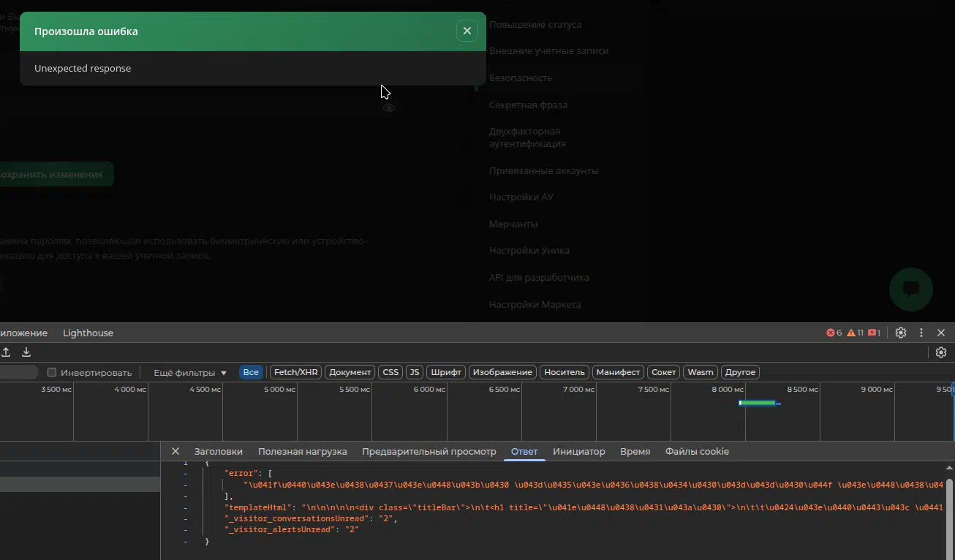Open DevTools settings gear icon
Viewport: 955px width, 560px height.
901,333
